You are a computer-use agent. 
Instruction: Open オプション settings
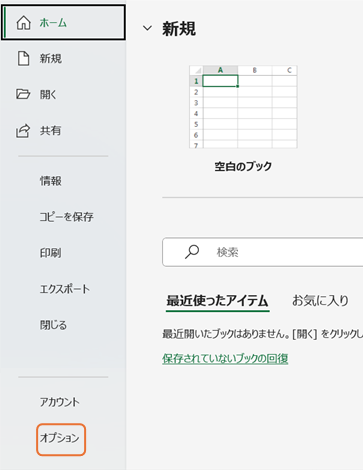coord(61,439)
